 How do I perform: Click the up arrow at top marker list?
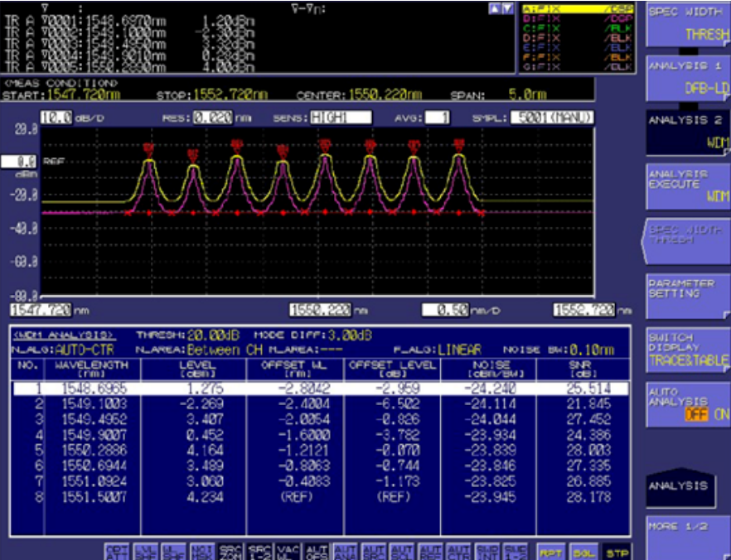tap(496, 7)
